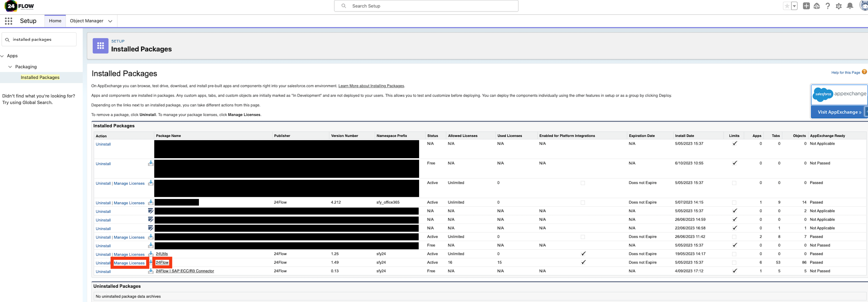Select Installed Packages in the sidebar
The height and width of the screenshot is (302, 868).
coord(40,77)
